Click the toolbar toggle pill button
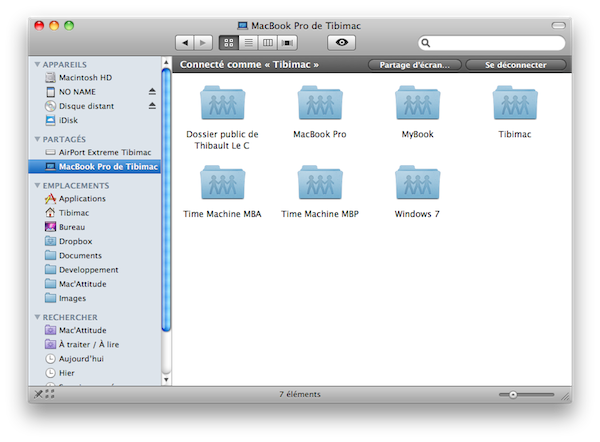 559,26
